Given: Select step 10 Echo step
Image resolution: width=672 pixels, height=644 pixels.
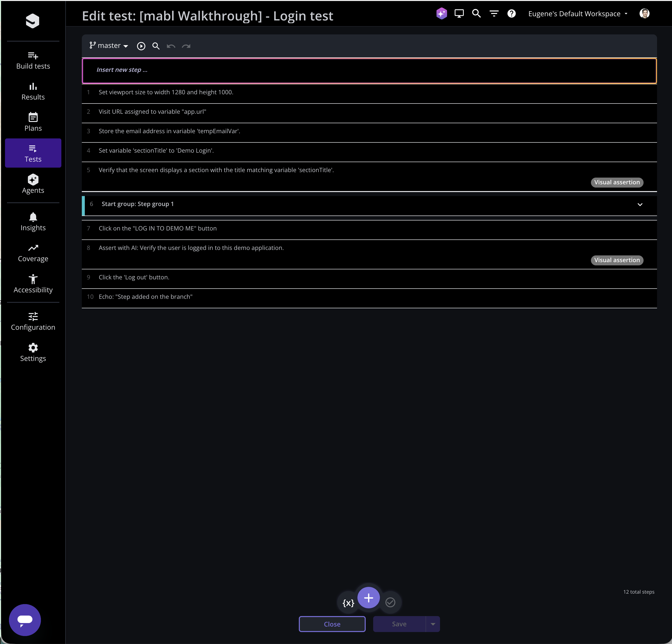Looking at the screenshot, I should (x=369, y=298).
